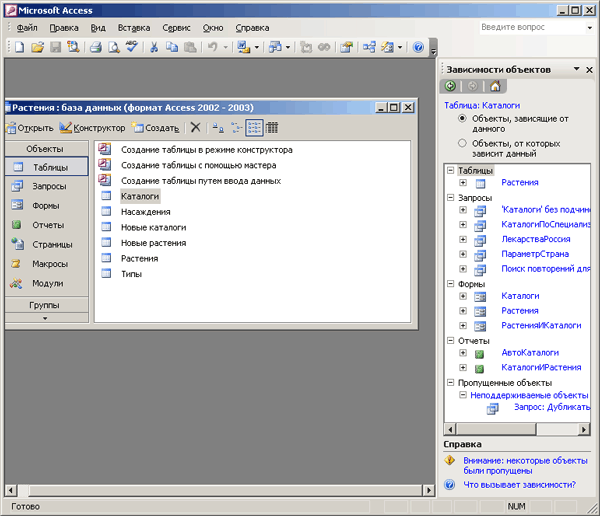Screen dimensions: 600x516
Task: Click 'Что вызывает зависимости?' help link
Action: (519, 485)
